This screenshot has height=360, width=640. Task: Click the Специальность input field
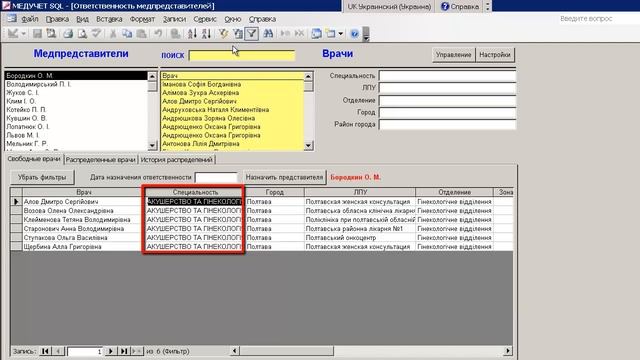coord(447,76)
